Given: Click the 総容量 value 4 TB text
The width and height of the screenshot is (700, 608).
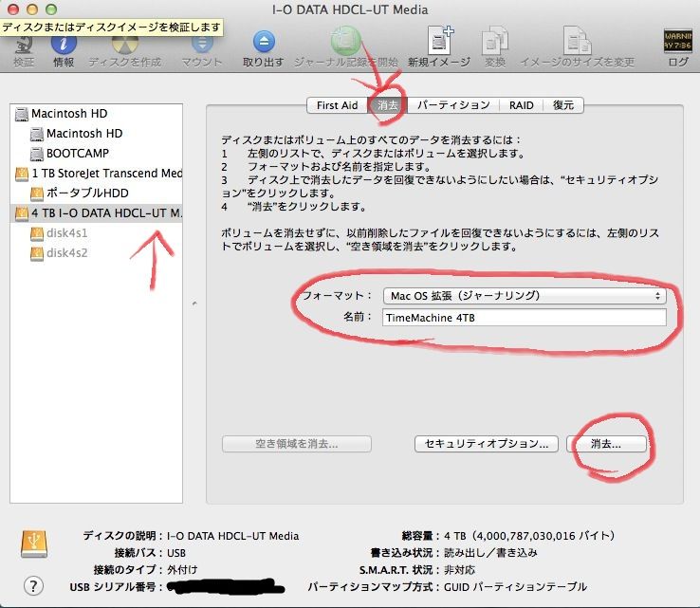Looking at the screenshot, I should point(529,536).
